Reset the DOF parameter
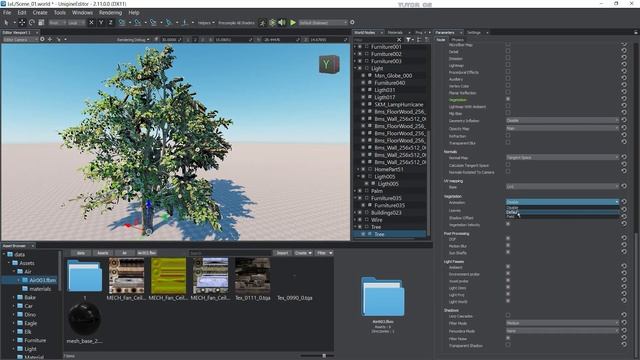The image size is (640, 360). click(624, 239)
